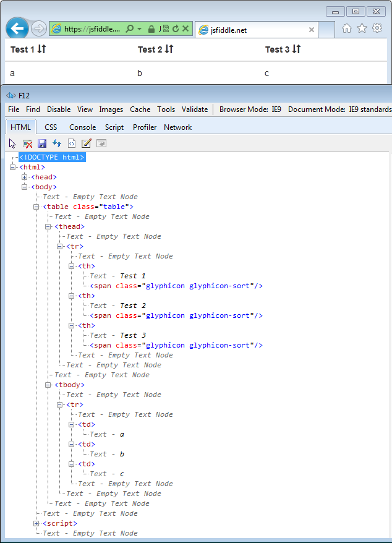This screenshot has height=543, width=392.
Task: Open the Validate menu
Action: [195, 109]
